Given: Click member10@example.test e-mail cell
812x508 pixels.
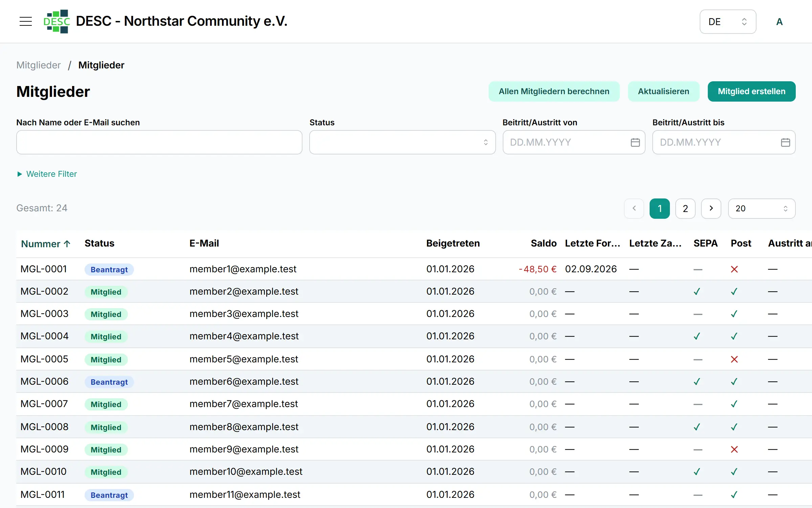Looking at the screenshot, I should (246, 471).
